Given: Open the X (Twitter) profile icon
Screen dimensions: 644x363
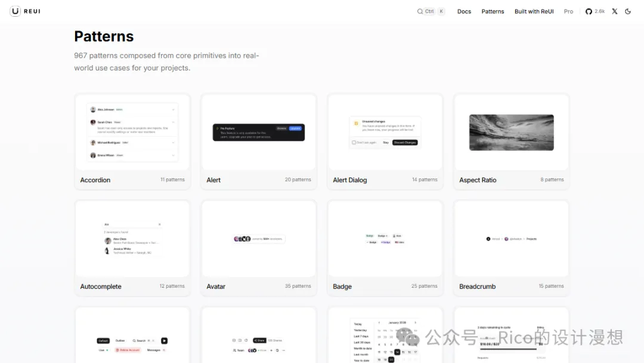Looking at the screenshot, I should (x=615, y=11).
